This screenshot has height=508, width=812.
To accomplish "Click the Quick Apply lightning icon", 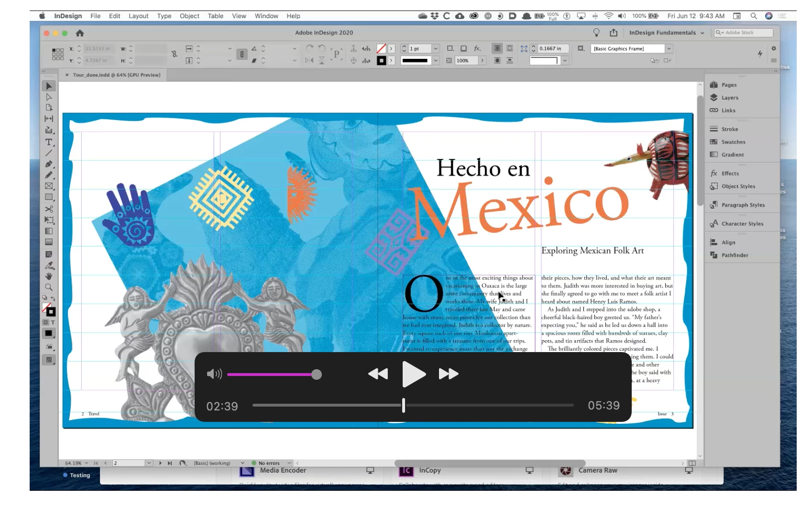I will click(x=760, y=54).
